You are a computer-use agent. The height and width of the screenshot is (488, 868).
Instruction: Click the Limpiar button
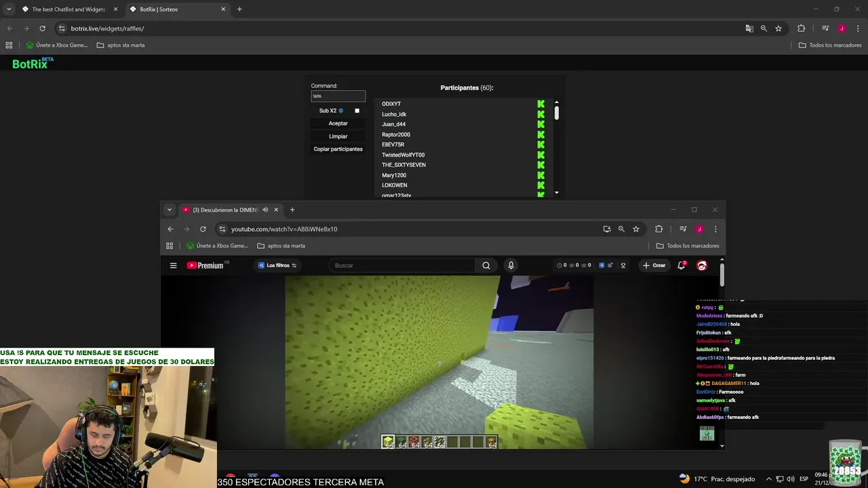338,136
